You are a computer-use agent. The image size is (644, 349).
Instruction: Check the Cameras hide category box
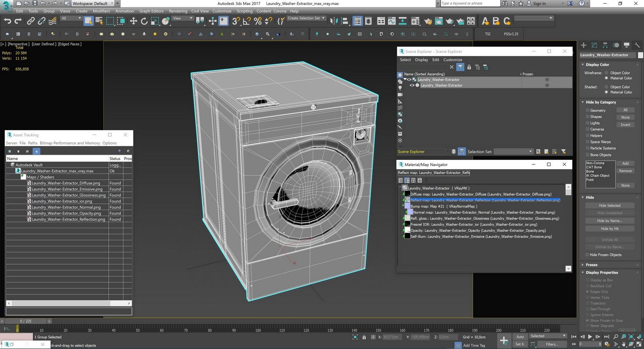click(x=587, y=129)
